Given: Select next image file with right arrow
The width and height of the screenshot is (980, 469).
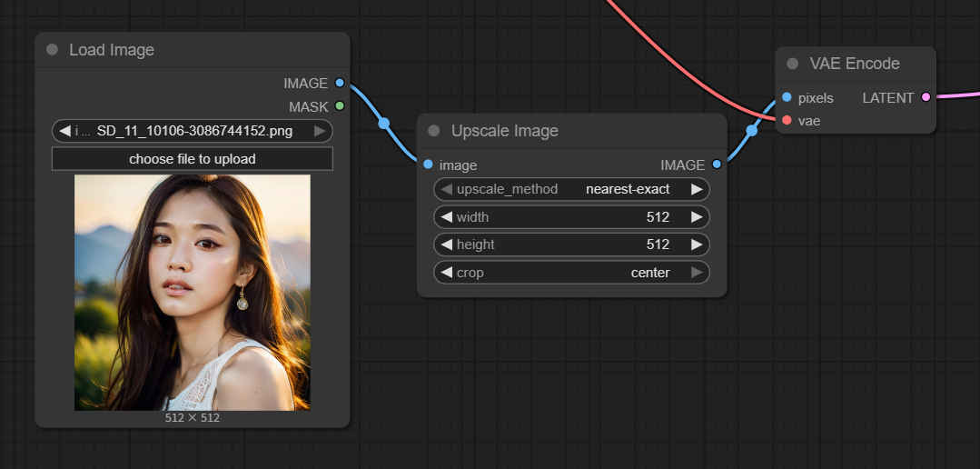Looking at the screenshot, I should 320,131.
